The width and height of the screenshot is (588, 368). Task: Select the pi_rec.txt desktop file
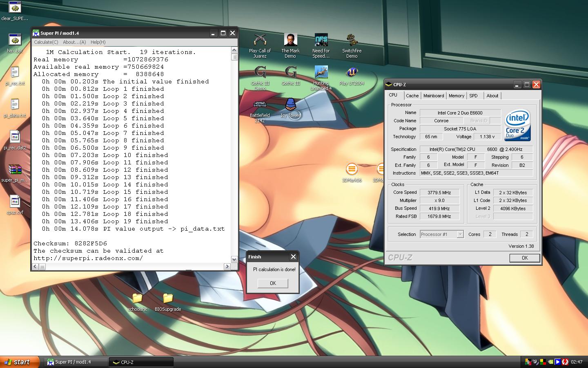15,76
